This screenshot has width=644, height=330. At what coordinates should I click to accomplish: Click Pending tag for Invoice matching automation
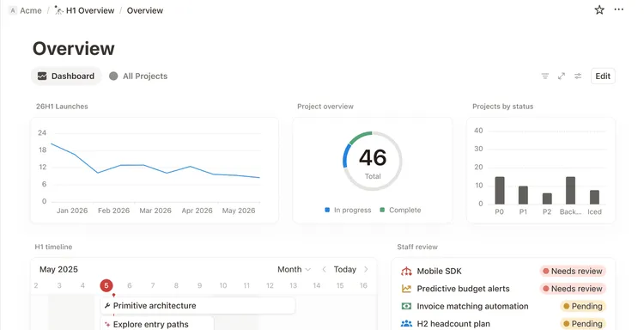[x=583, y=306]
